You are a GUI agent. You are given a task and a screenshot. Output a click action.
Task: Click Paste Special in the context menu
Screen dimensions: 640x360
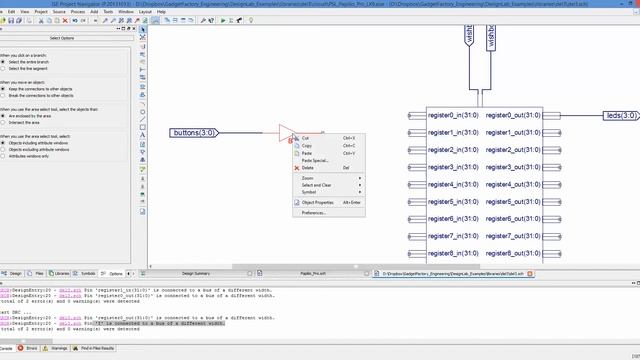pos(329,161)
